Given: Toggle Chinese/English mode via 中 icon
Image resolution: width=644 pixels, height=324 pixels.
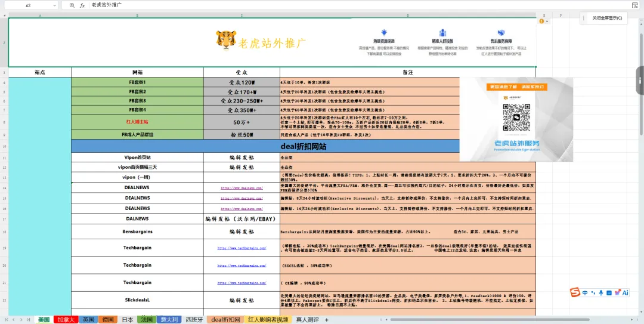Looking at the screenshot, I should 585,293.
